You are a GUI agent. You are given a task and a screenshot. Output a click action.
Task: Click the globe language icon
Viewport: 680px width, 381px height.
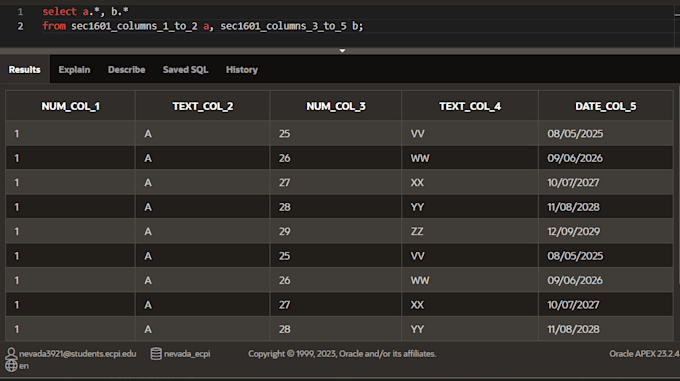11,365
